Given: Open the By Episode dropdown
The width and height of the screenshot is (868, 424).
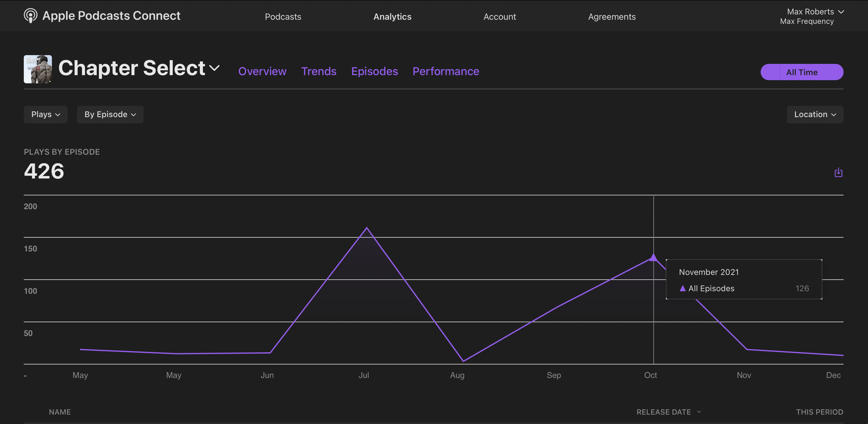Looking at the screenshot, I should (x=110, y=115).
